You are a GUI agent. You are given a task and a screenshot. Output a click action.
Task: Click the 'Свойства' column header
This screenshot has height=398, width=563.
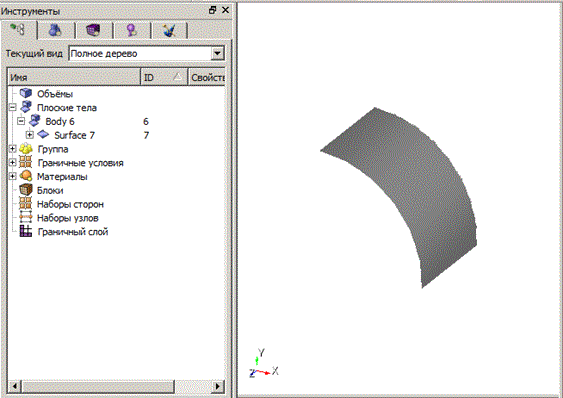(207, 77)
